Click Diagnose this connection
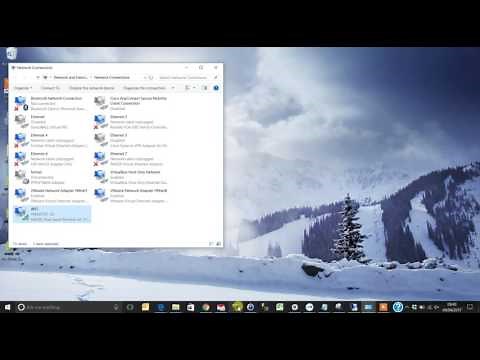 point(144,88)
